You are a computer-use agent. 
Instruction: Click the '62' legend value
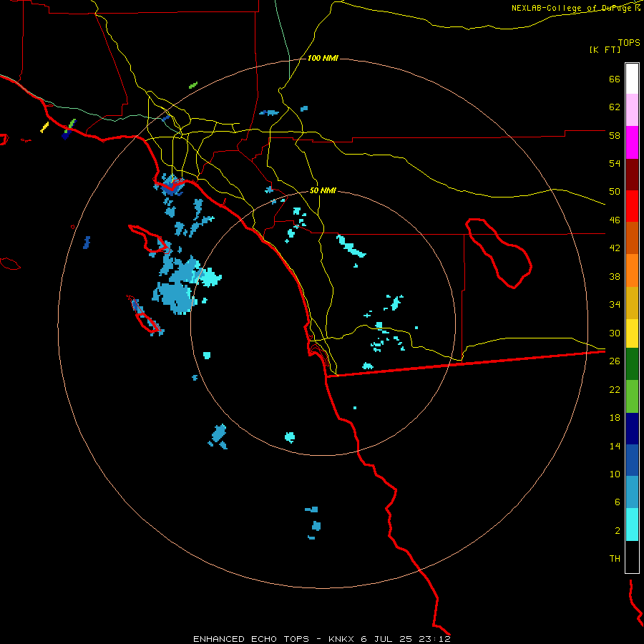[x=615, y=107]
